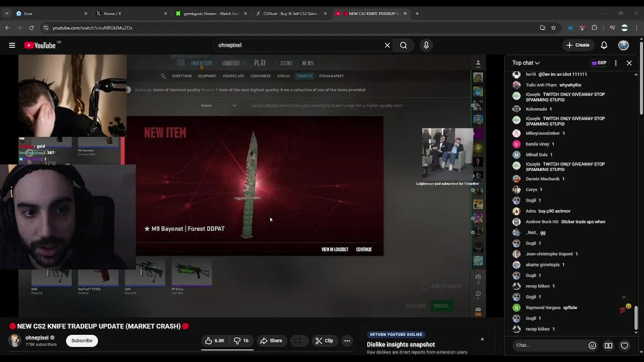Open the chat emoji picker

point(592,345)
